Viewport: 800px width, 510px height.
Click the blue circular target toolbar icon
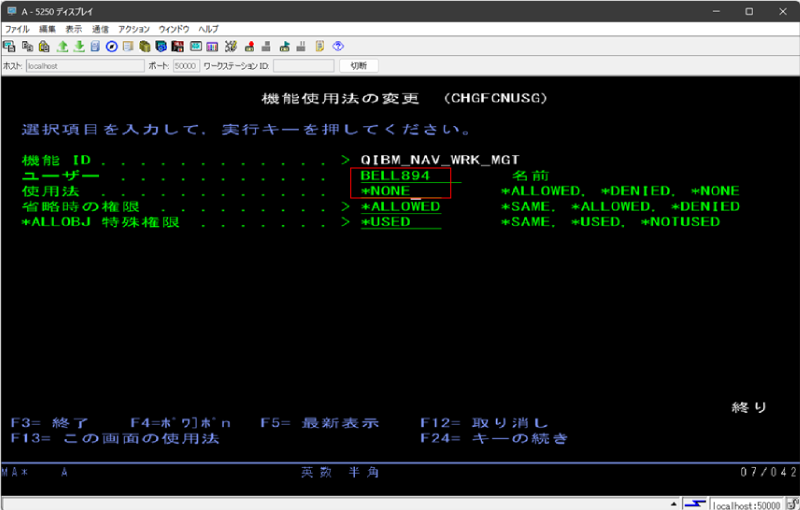coord(112,46)
